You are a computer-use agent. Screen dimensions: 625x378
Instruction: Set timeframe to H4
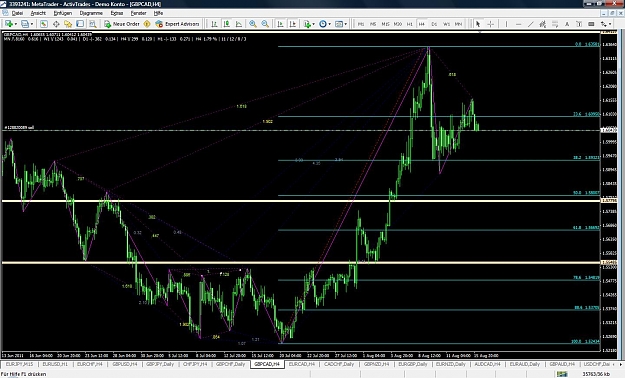[422, 24]
